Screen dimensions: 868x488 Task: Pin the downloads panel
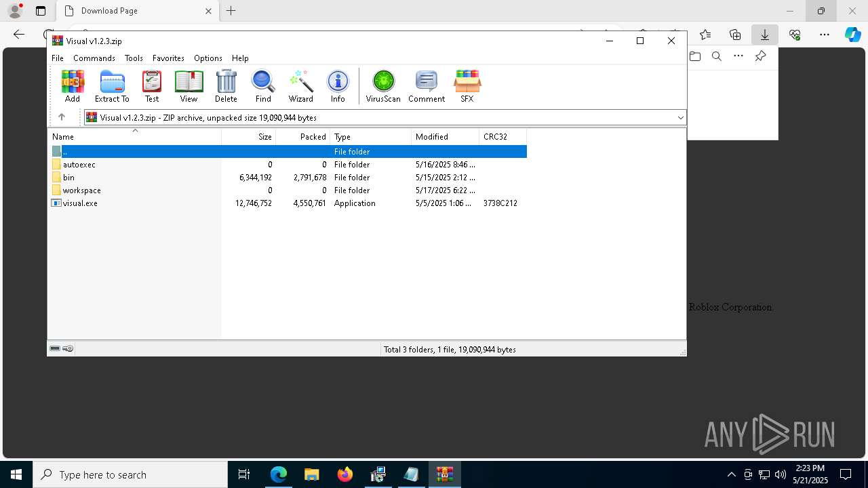pyautogui.click(x=760, y=56)
